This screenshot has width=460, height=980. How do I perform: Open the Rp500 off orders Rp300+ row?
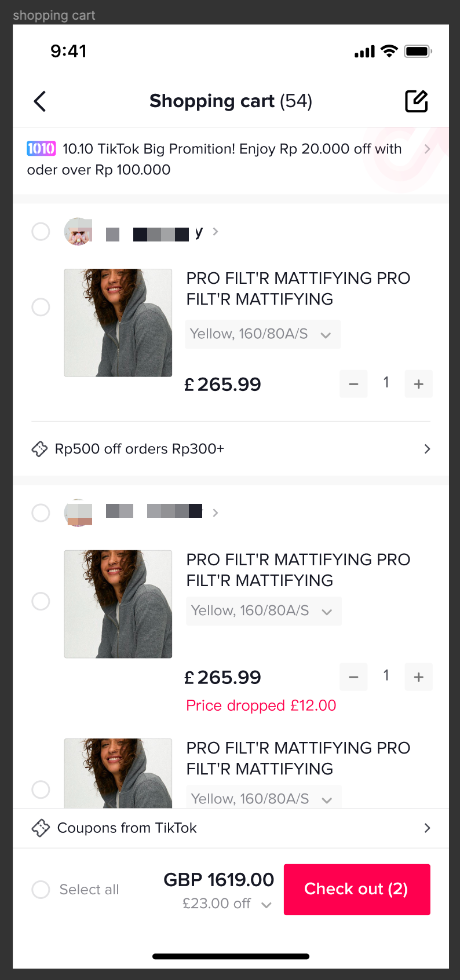point(231,449)
